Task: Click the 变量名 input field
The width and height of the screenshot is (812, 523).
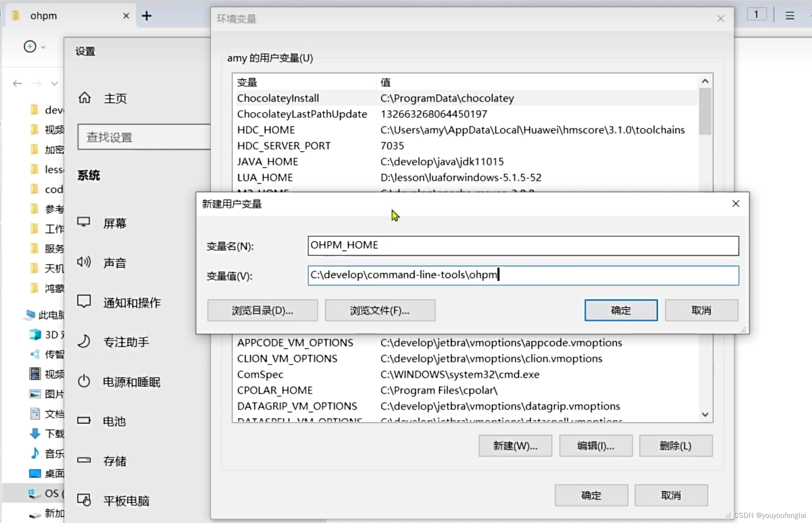Action: 523,245
